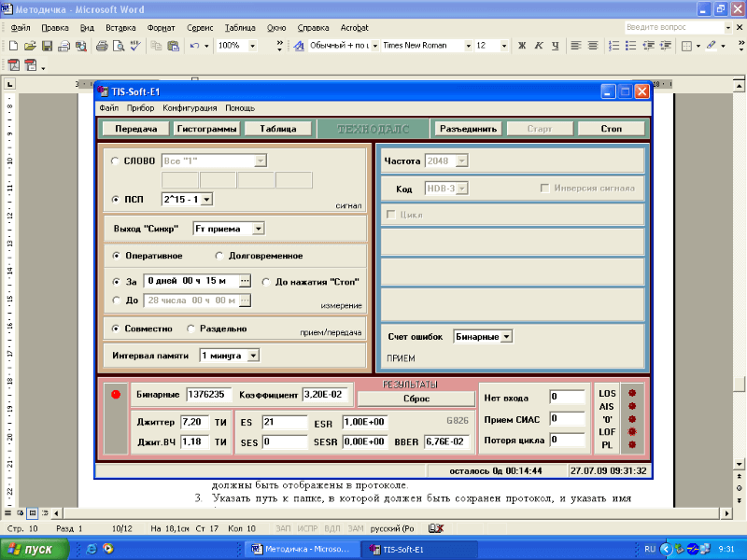Screen dimensions: 747x560
Task: Click the Convert to PDF and email icon
Action: [x=31, y=65]
